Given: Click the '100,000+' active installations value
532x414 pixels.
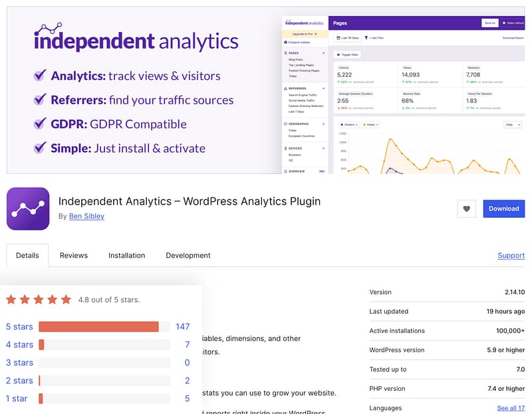Looking at the screenshot, I should [510, 330].
